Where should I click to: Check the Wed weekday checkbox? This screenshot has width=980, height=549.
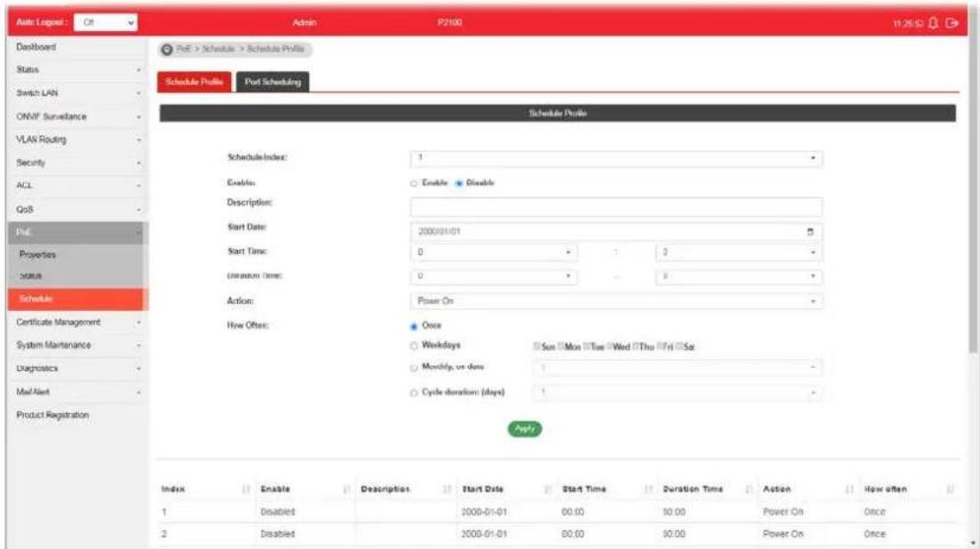[609, 346]
